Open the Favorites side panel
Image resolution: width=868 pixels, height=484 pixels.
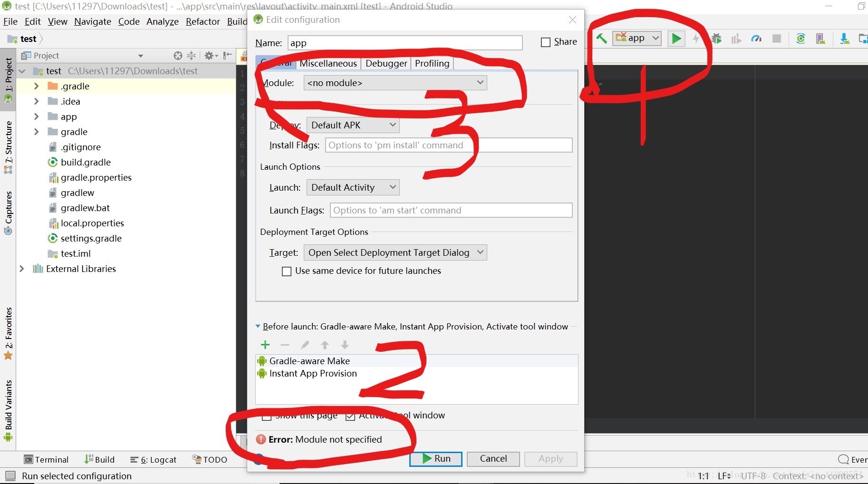(x=8, y=333)
